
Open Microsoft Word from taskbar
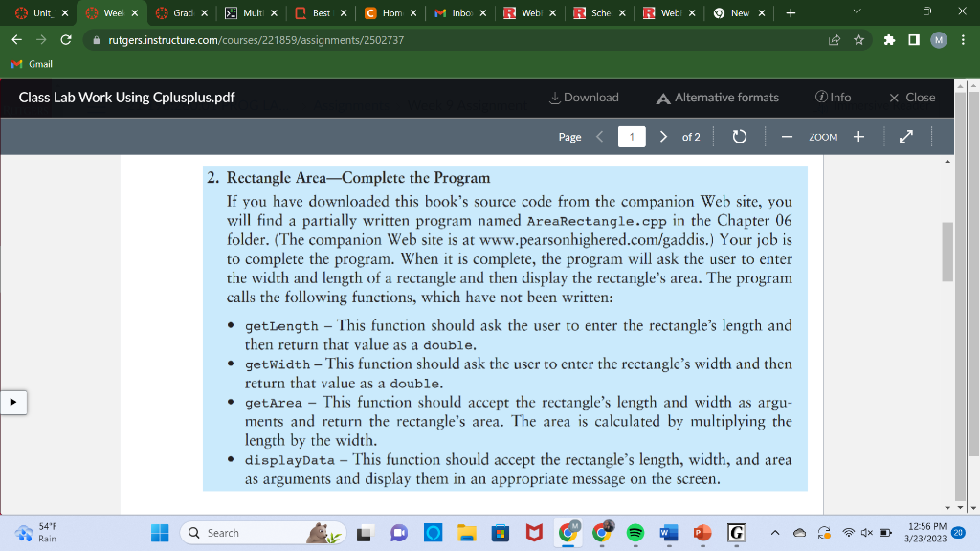pos(669,533)
